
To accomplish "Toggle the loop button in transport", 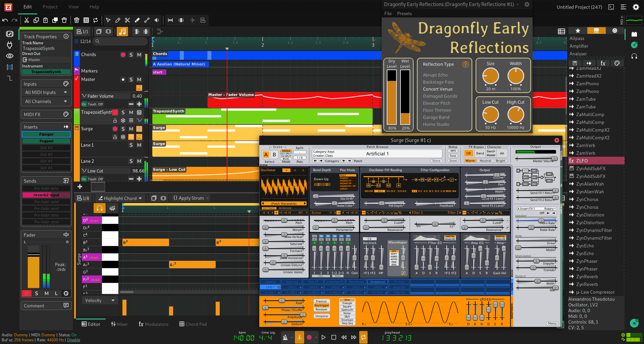I will pyautogui.click(x=363, y=337).
